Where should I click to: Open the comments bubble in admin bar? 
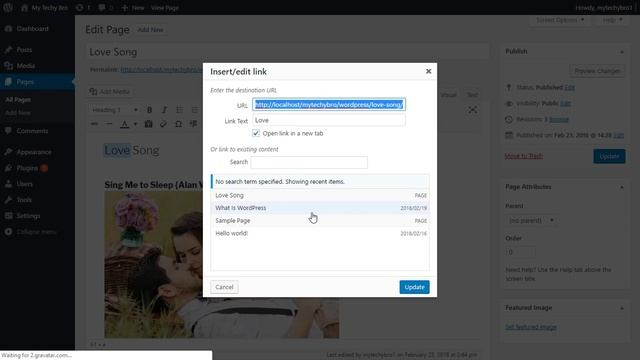coord(105,7)
